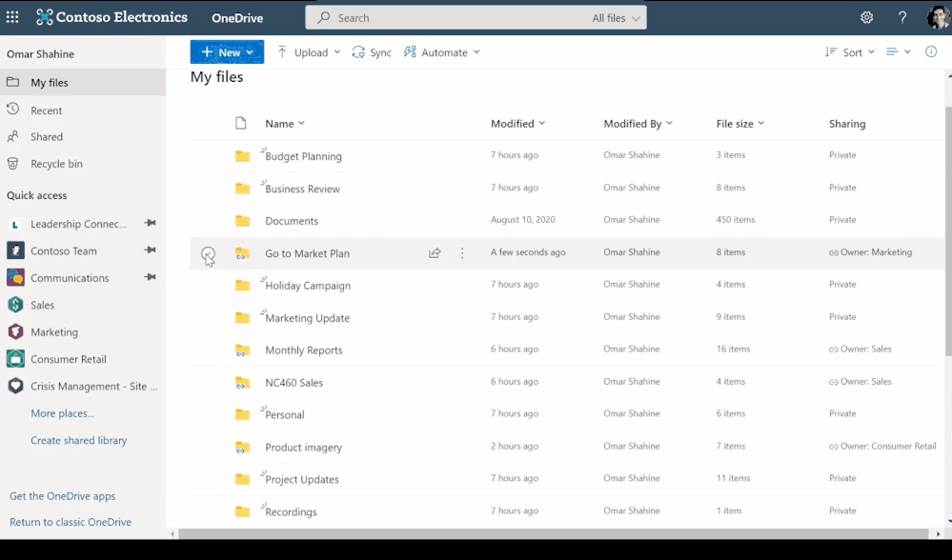
Task: Click the Sync button
Action: (373, 52)
